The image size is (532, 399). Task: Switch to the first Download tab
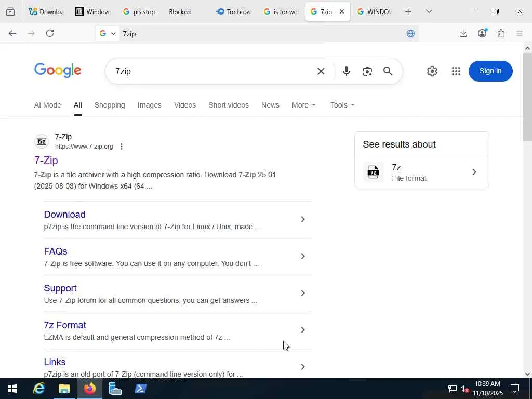click(x=46, y=11)
